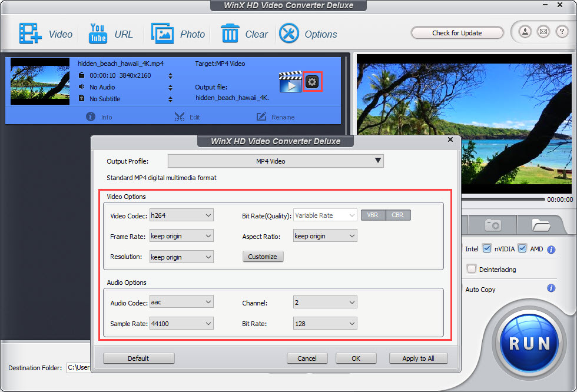The height and width of the screenshot is (392, 577).
Task: Open the YouTube URL downloader icon
Action: coord(98,34)
